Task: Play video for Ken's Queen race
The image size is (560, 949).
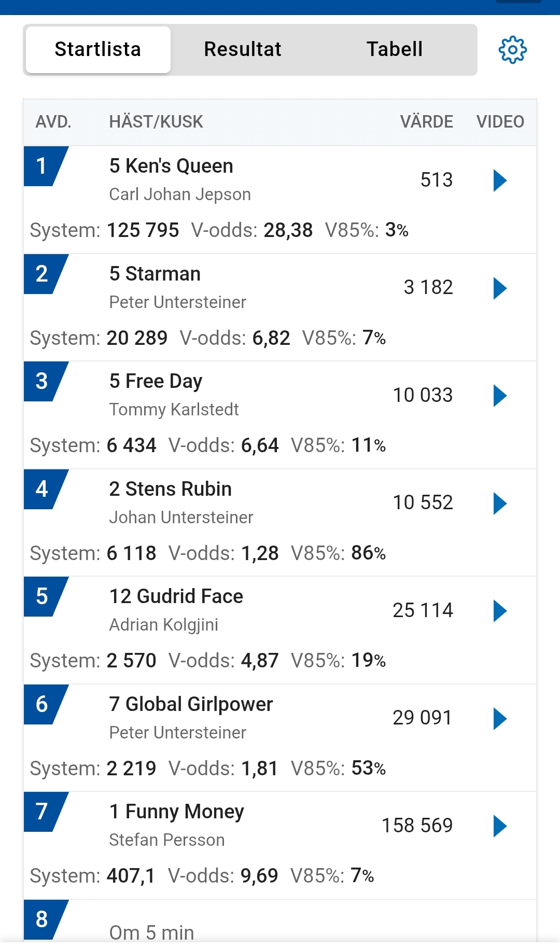Action: click(500, 180)
